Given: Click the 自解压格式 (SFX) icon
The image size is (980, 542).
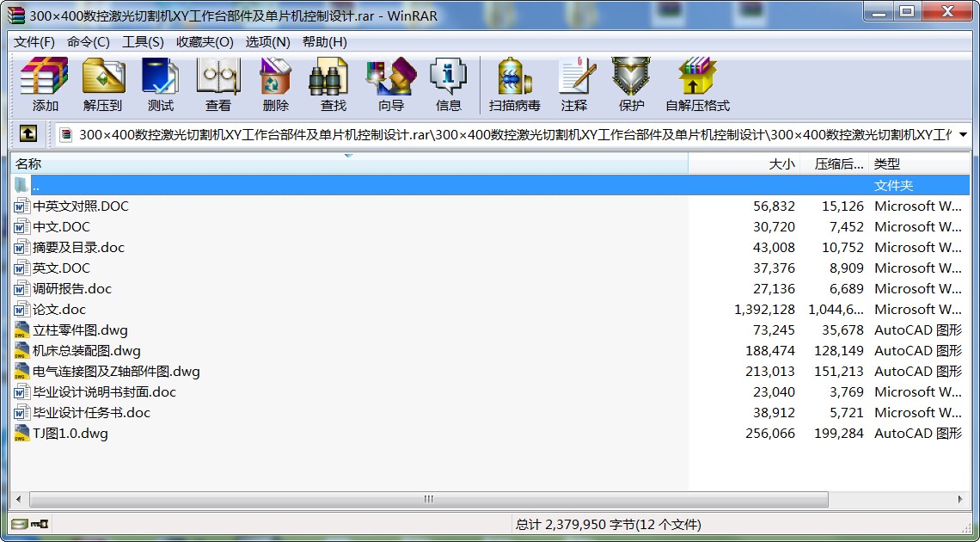Looking at the screenshot, I should click(x=696, y=84).
